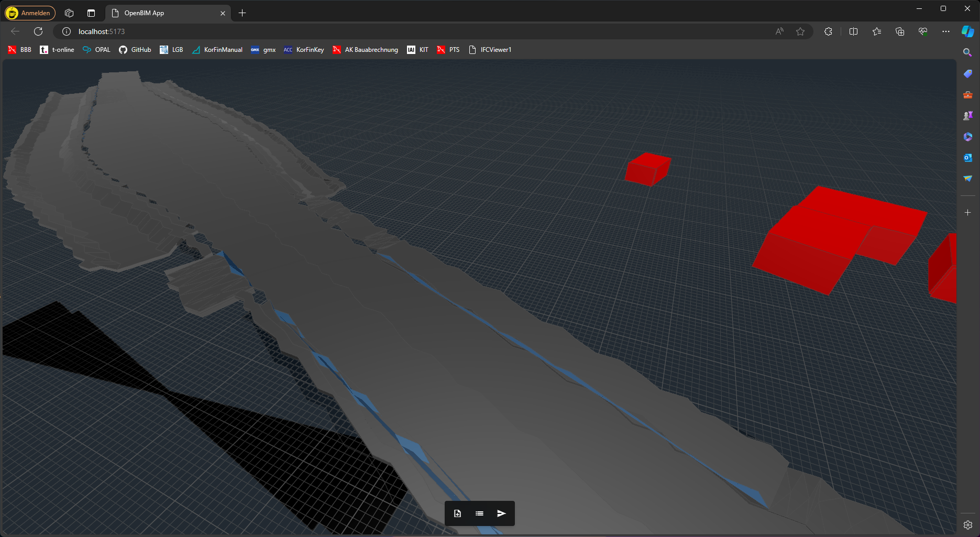Screen dimensions: 980x537
Task: Open BBB bookmark
Action: point(19,50)
